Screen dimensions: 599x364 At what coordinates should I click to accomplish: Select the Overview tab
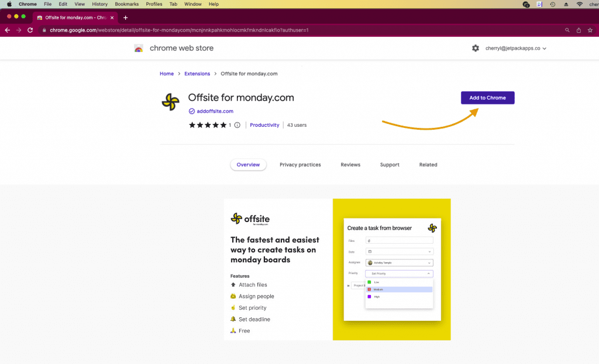[x=248, y=165]
